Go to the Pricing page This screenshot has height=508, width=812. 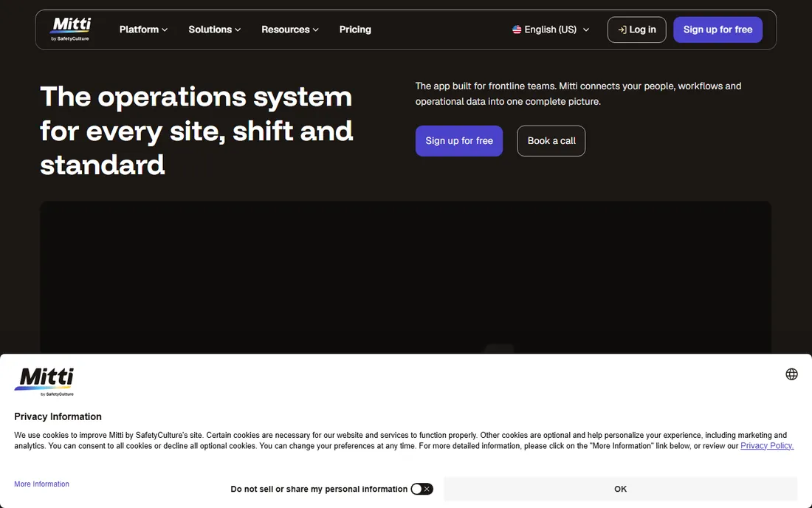355,30
